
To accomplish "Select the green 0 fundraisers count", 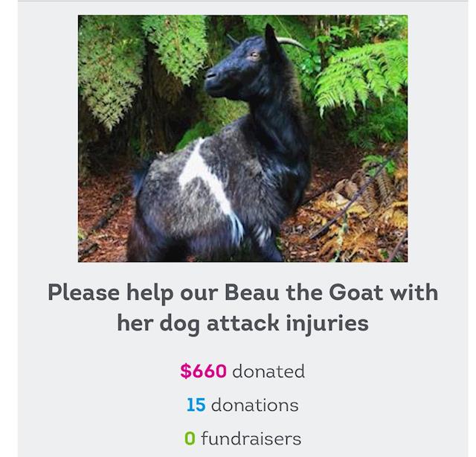I will click(190, 438).
